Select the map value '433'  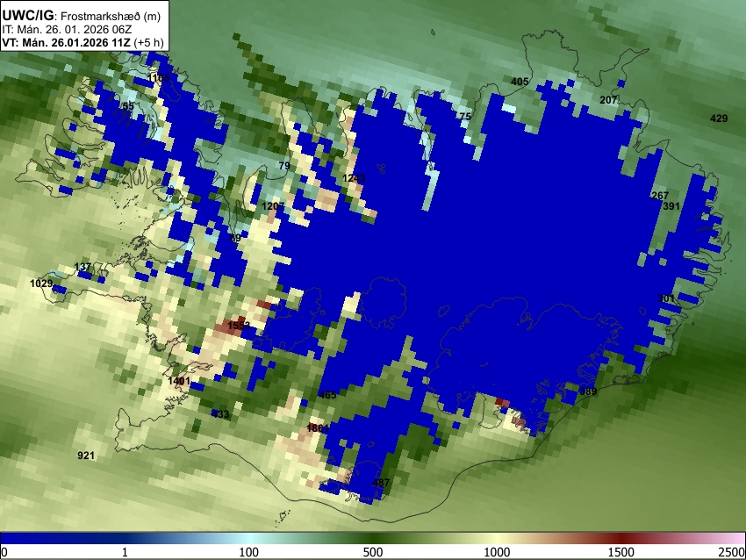tap(220, 414)
